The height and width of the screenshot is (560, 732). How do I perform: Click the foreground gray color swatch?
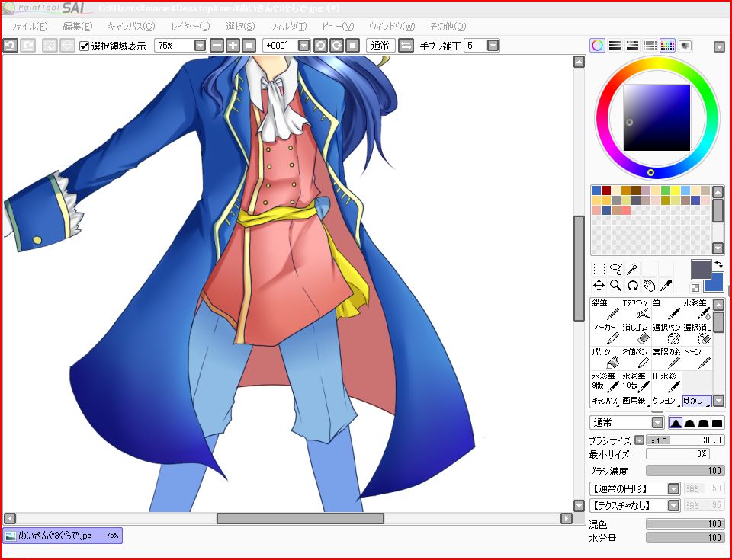pyautogui.click(x=701, y=270)
